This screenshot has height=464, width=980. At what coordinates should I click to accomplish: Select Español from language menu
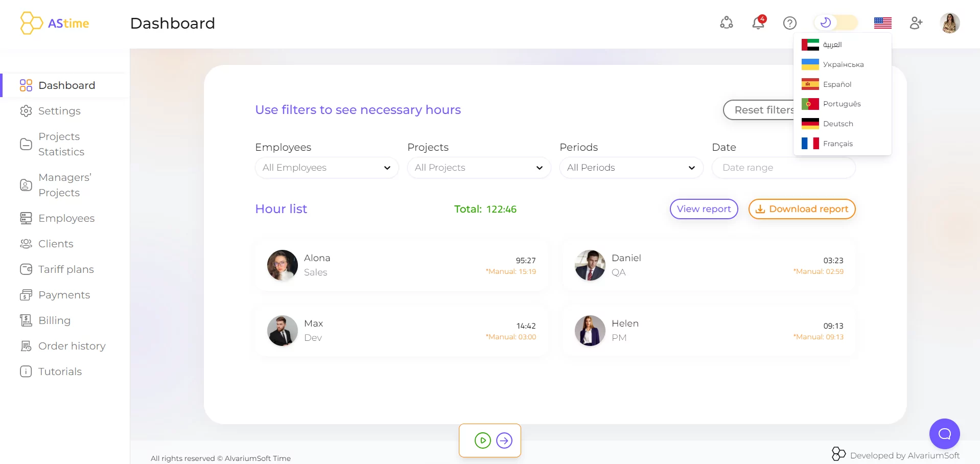(837, 84)
